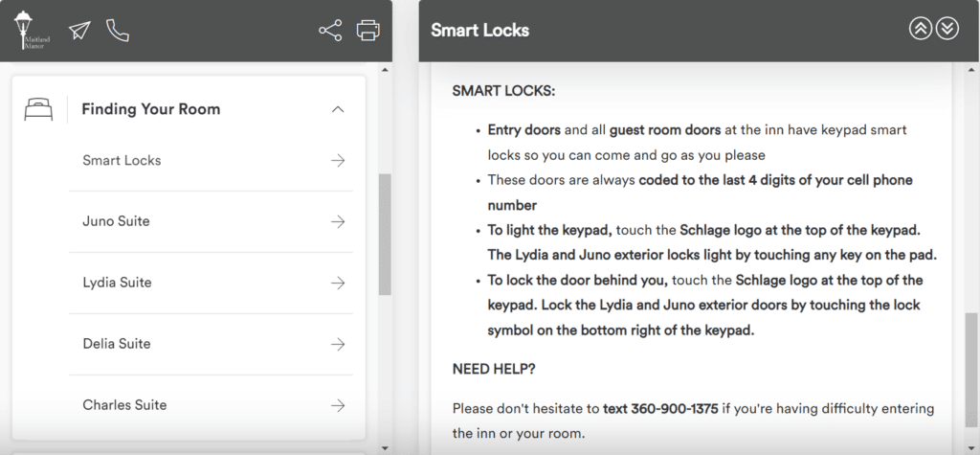Open the Juno Suite entry
Image resolution: width=980 pixels, height=455 pixels.
(211, 221)
